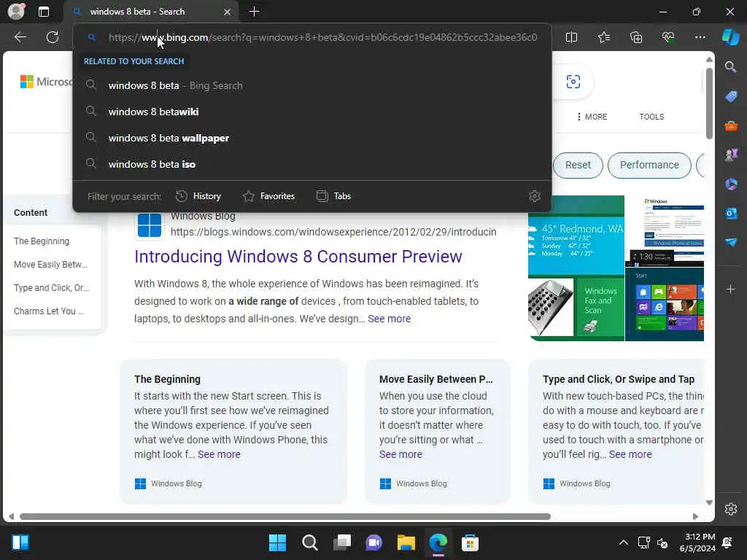Open File Explorer from taskbar
Screen dimensions: 747x560
pyautogui.click(x=406, y=542)
